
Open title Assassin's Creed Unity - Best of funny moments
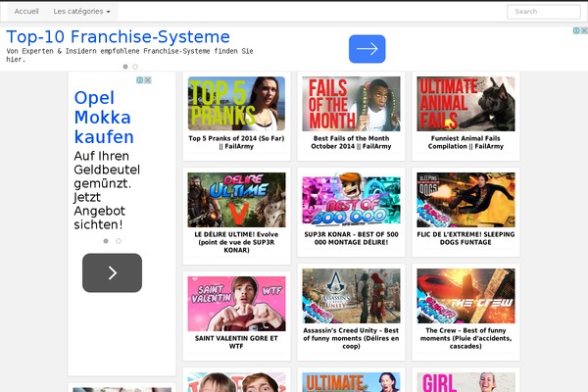point(351,338)
